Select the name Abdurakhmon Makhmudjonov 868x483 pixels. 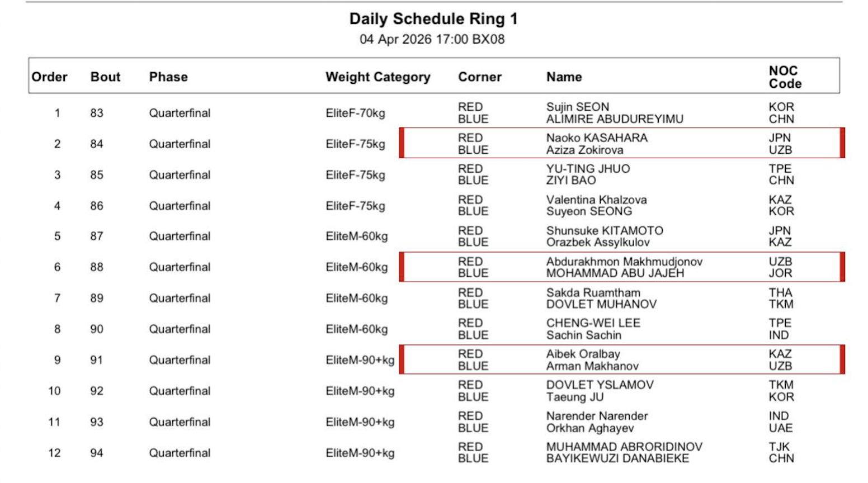click(x=624, y=262)
